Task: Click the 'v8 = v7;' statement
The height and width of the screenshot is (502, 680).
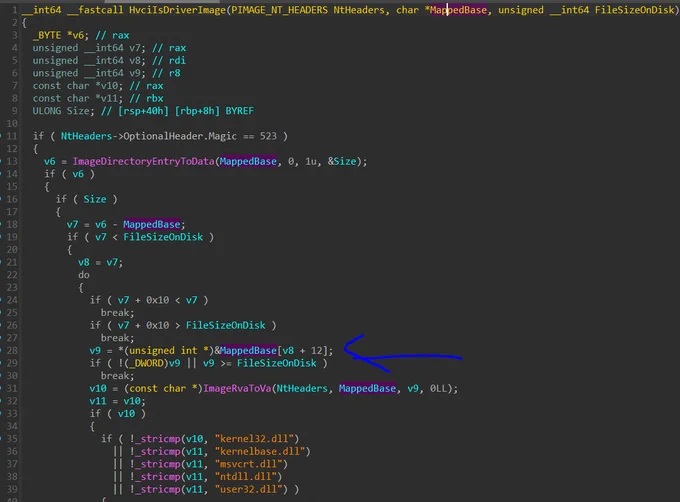Action: tap(101, 262)
